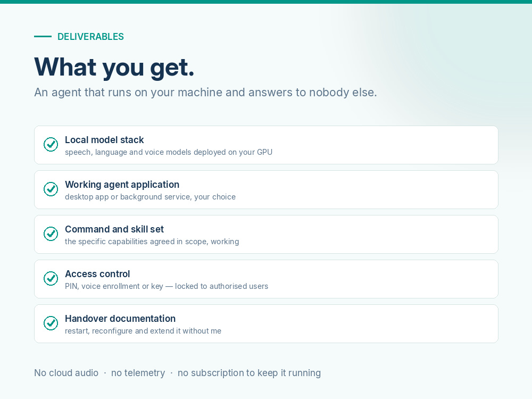Select the 'Handover documentation' title
The image size is (532, 399).
(x=120, y=319)
